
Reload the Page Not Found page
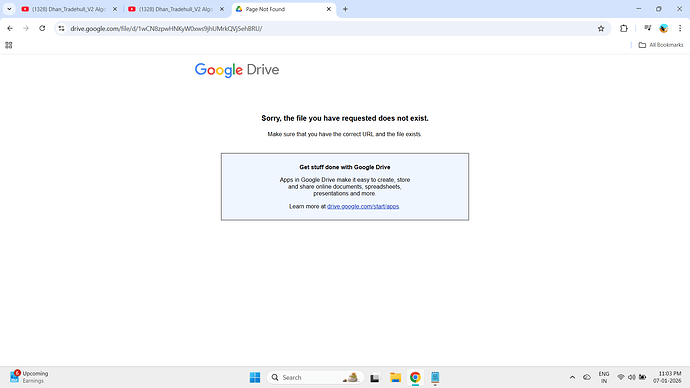42,29
